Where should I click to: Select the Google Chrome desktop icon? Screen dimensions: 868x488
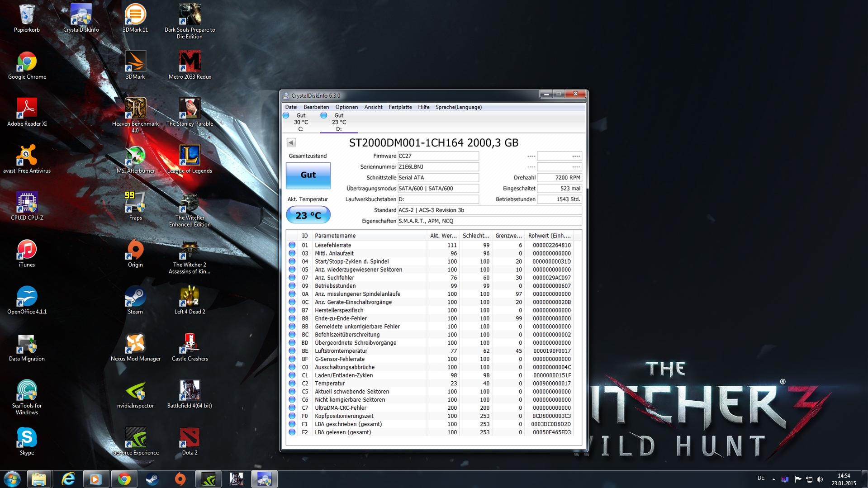(x=27, y=66)
